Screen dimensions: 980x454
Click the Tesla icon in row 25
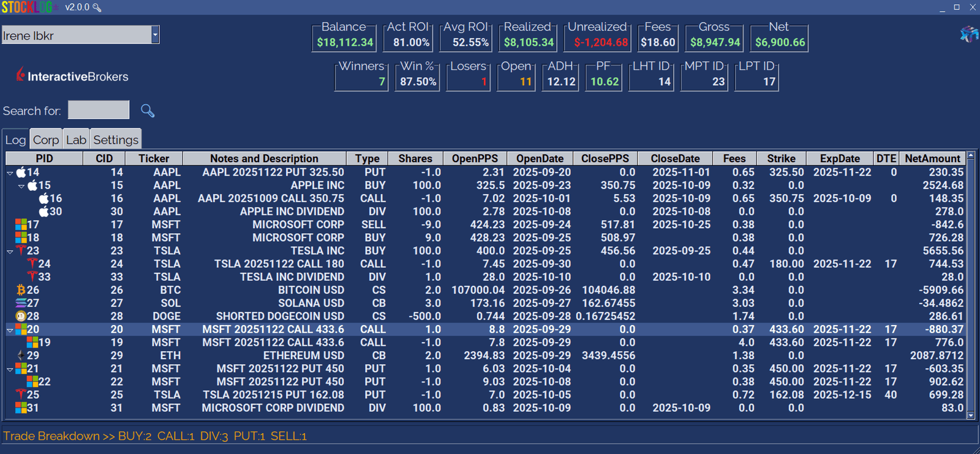[21, 395]
